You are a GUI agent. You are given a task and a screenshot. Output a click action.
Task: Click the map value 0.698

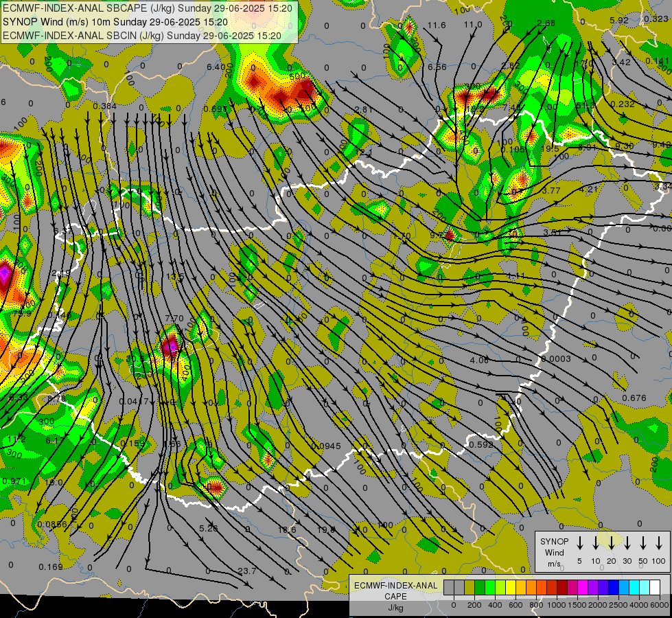tap(216, 109)
